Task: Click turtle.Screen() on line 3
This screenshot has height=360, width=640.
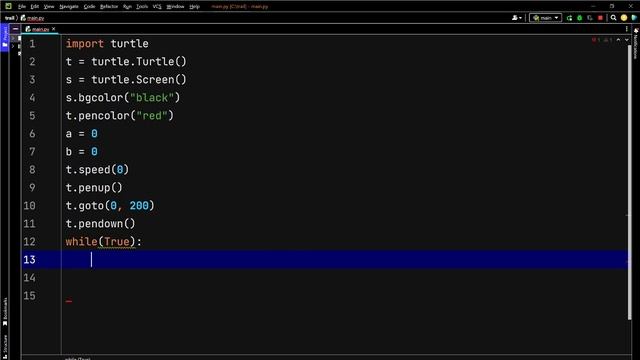Action: click(139, 80)
